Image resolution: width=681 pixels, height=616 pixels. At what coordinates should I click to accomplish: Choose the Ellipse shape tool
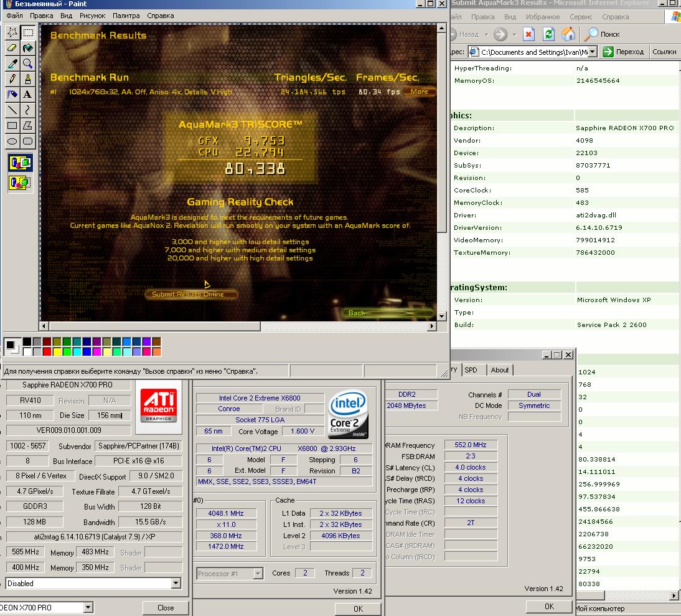tap(12, 141)
